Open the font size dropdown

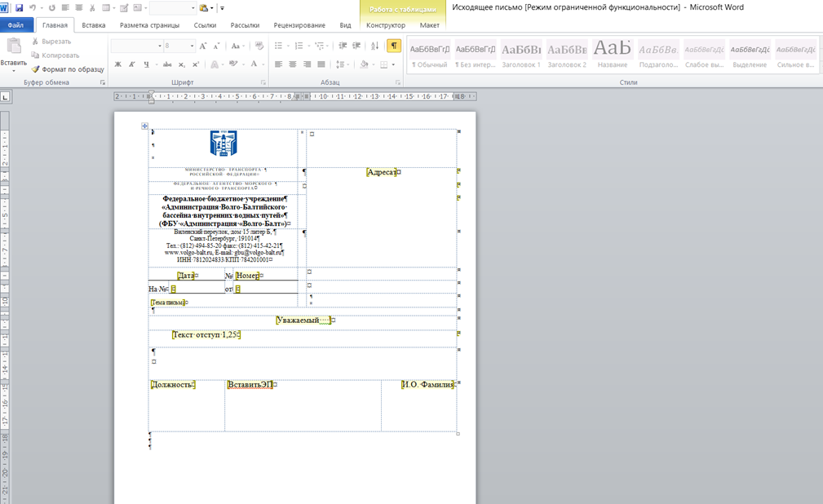192,46
